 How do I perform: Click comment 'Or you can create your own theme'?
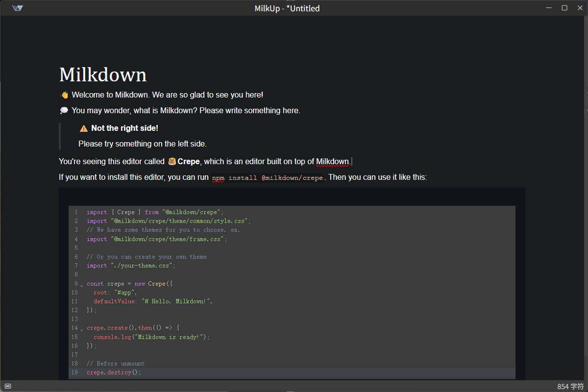147,257
